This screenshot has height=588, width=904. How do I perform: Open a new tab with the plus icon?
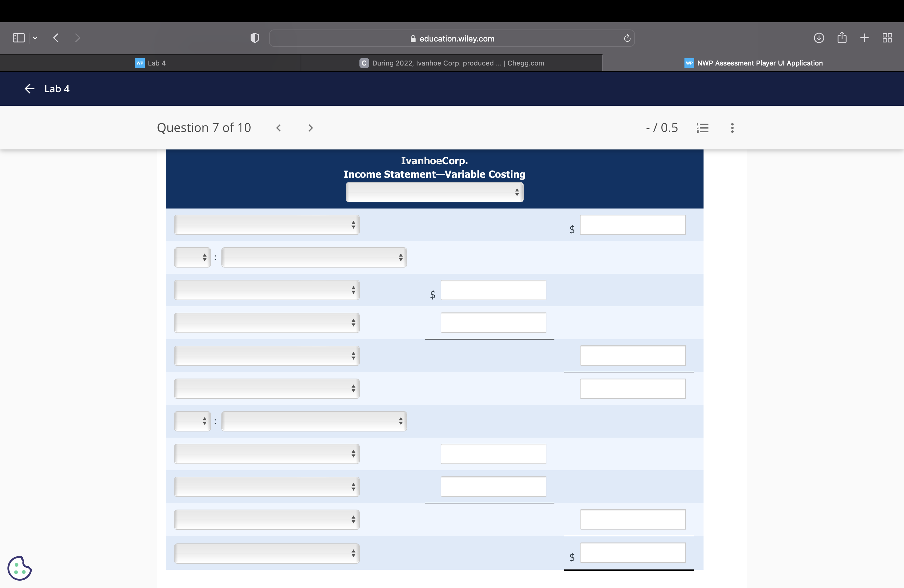tap(864, 38)
